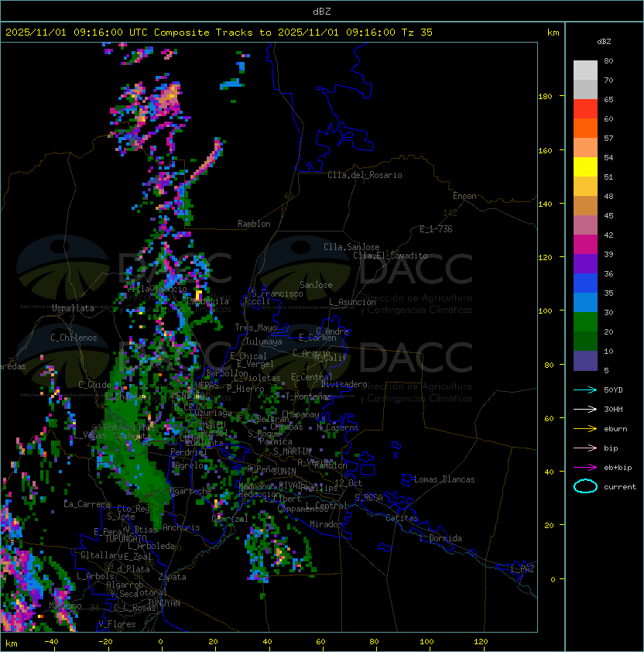Click the C_Guido map label
Screen dimensions: 644x652
(94, 385)
